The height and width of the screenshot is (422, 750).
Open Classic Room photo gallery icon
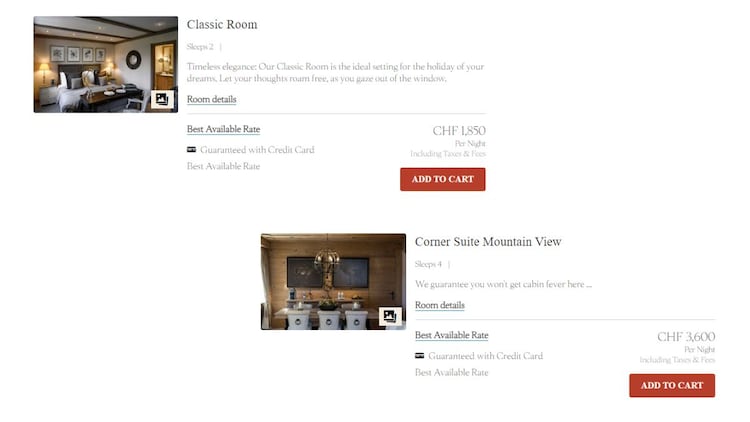(x=162, y=100)
